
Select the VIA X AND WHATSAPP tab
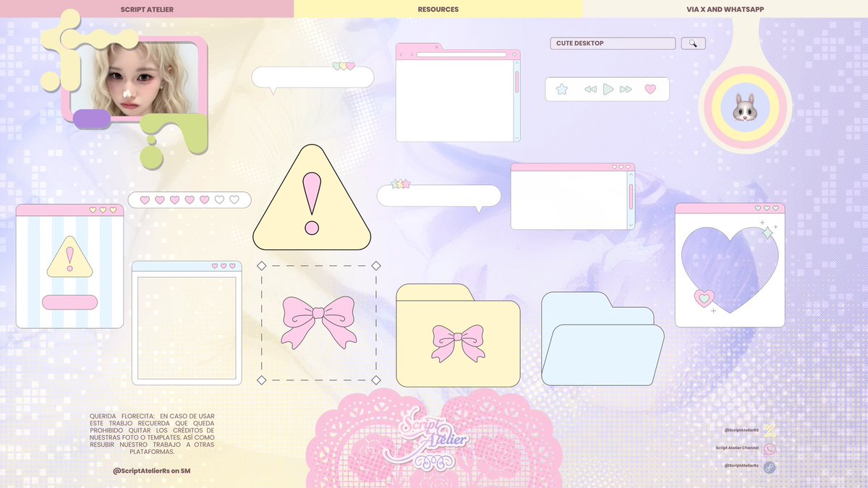pos(725,9)
